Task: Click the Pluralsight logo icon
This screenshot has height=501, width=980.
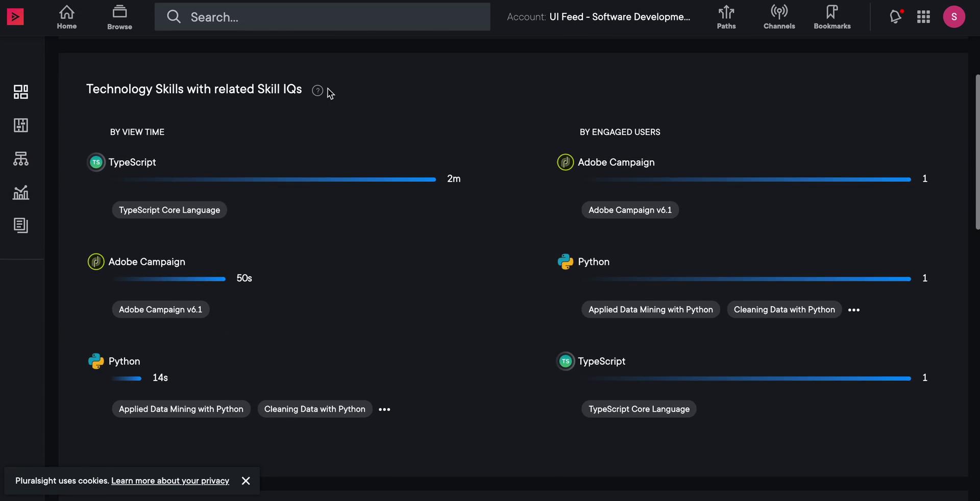Action: click(x=15, y=17)
